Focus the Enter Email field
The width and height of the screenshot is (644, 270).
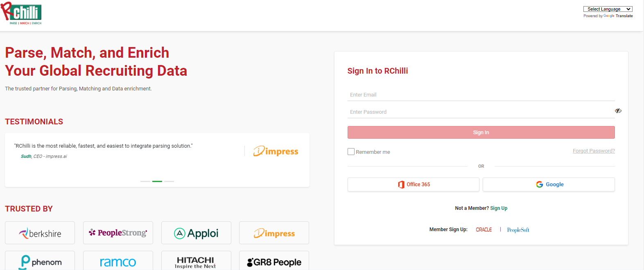481,95
